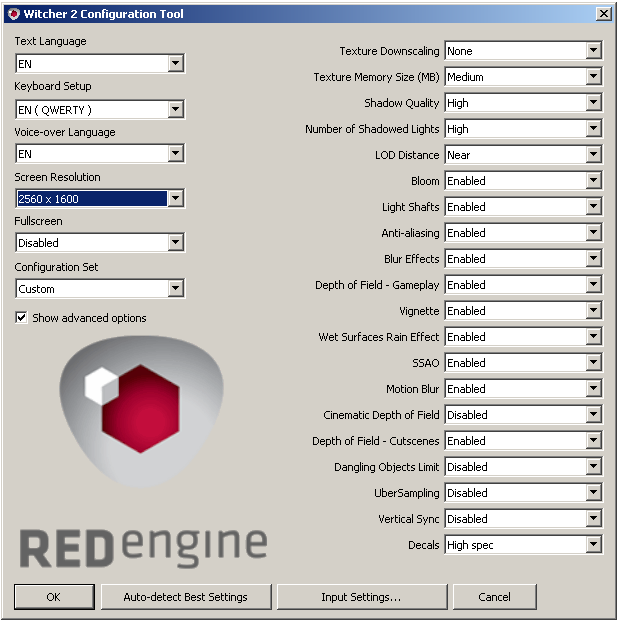Open the Vertical Sync dropdown
This screenshot has height=620, width=617.
(x=523, y=519)
